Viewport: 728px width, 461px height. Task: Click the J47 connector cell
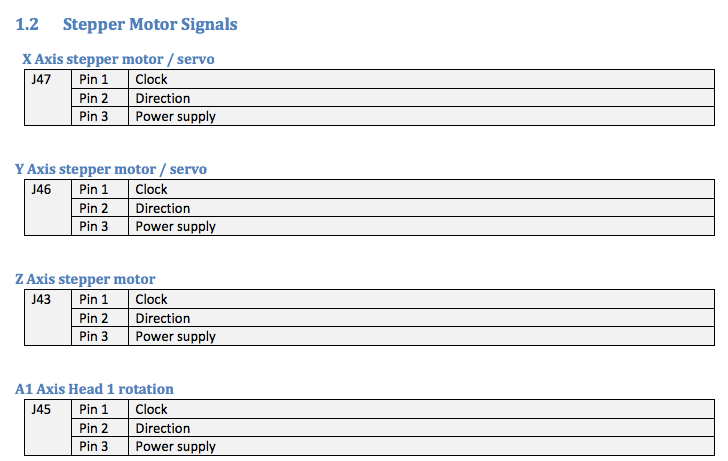coord(48,97)
